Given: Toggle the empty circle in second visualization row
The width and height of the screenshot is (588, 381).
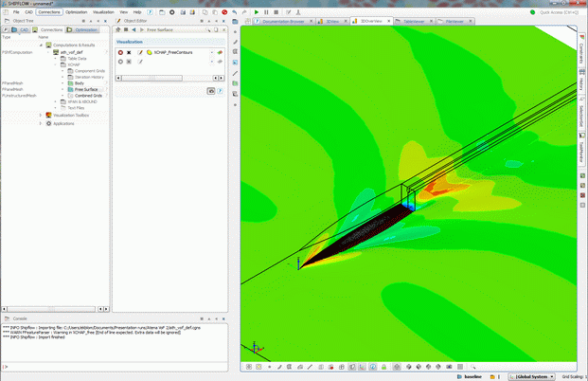Looking at the screenshot, I should 120,62.
